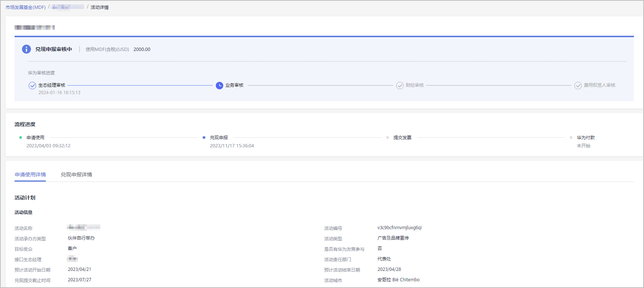Viewport: 644px width, 288px height.
Task: Click the 费用权签人审核 checkmark icon
Action: coord(578,86)
